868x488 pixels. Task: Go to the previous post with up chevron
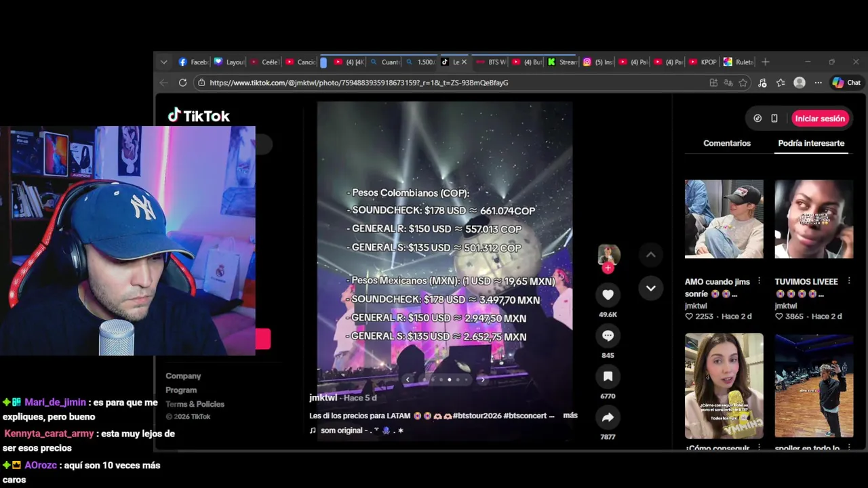(650, 255)
